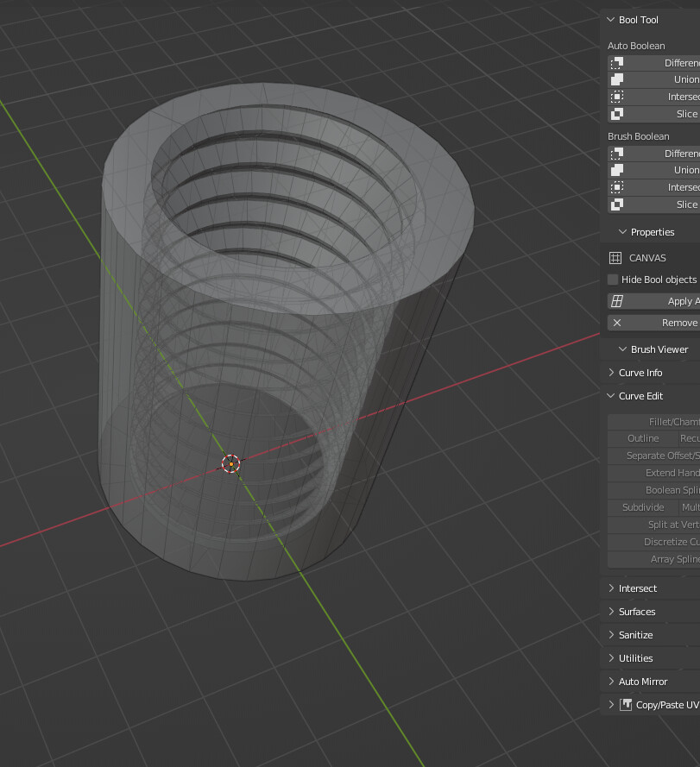700x767 pixels.
Task: Select the Auto Boolean Union icon
Action: tap(615, 79)
